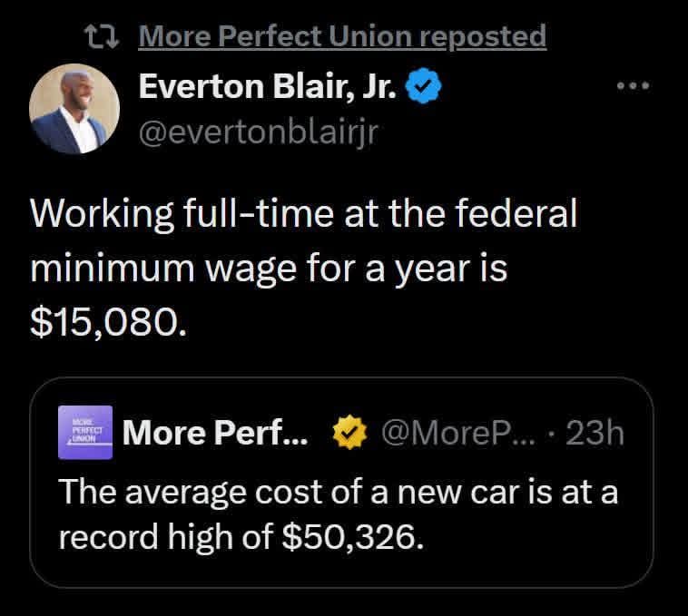
Task: Open Everton Blair Jr.'s profile photo
Action: 74,109
